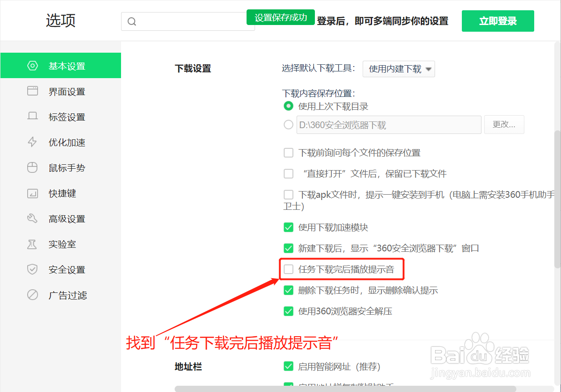Viewport: 561px width, 392px height.
Task: Uncheck 删除下载任务时显示删除确认提示
Action: (x=289, y=290)
